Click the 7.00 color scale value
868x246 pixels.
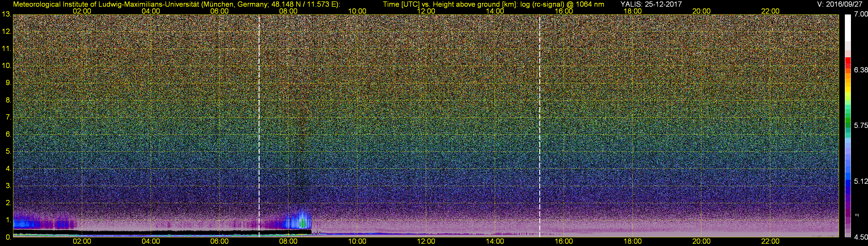click(x=860, y=14)
